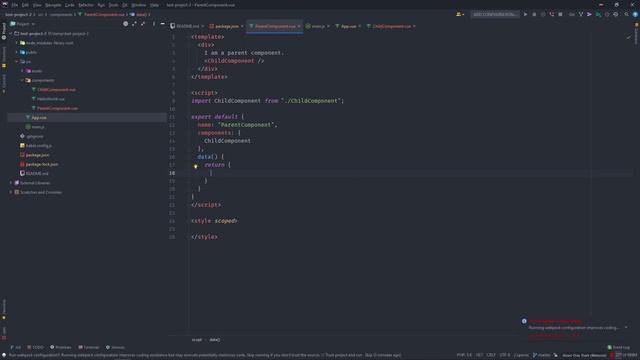
Task: Open the Project view dropdown
Action: (x=23, y=24)
